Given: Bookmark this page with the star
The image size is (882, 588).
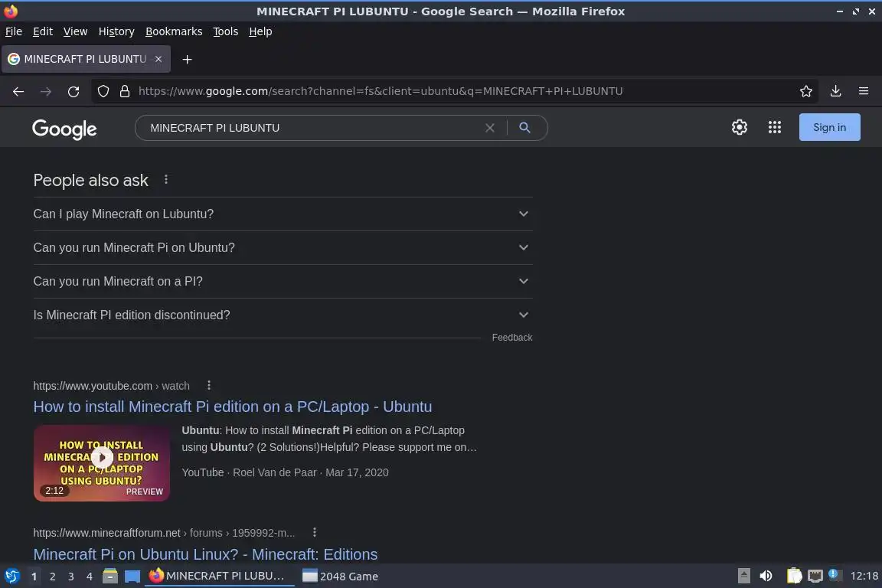Looking at the screenshot, I should coord(805,91).
